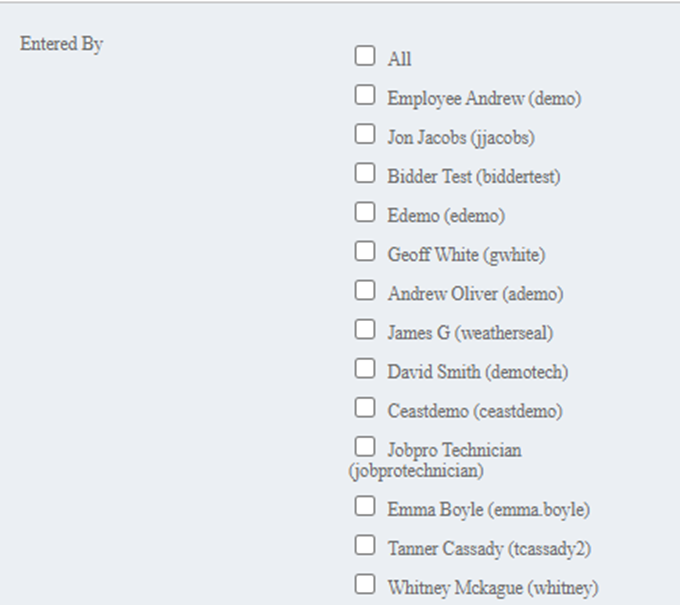Tick Emma Boyle (emma.boyle) checkbox
This screenshot has height=605, width=680.
[x=365, y=506]
